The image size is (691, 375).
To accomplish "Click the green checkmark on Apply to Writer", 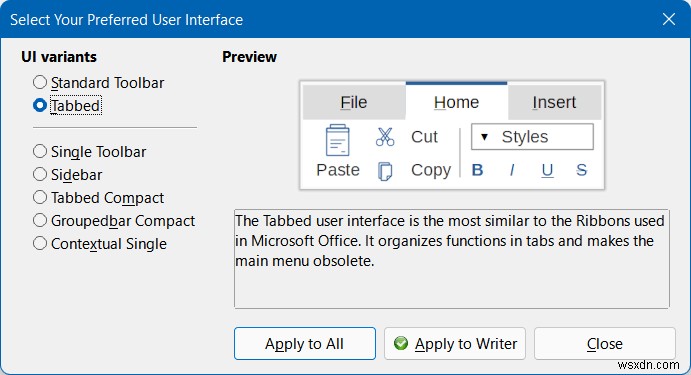I will [x=401, y=343].
